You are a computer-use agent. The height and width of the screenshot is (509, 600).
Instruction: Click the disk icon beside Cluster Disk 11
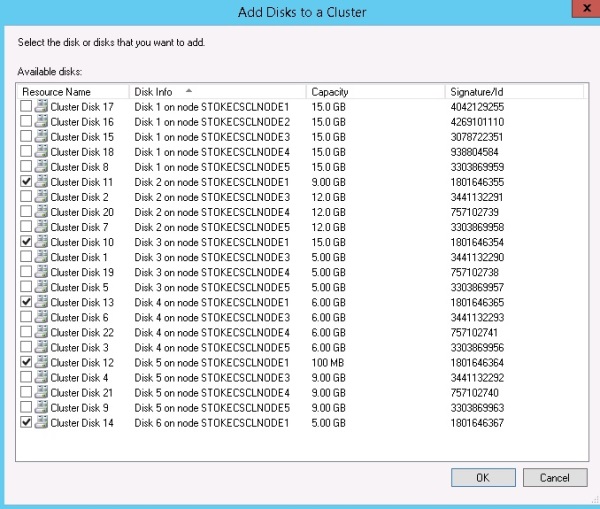tap(41, 182)
